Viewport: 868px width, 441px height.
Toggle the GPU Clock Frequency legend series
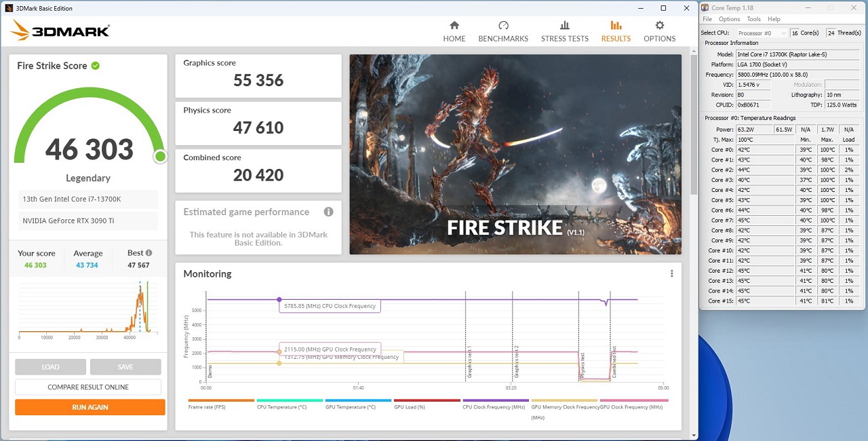[x=633, y=404]
